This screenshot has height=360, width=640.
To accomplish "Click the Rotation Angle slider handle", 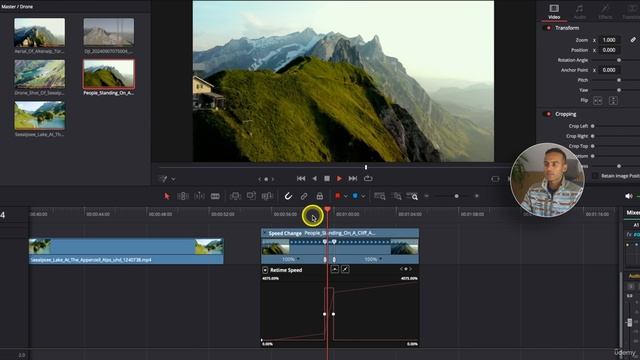I will [619, 60].
